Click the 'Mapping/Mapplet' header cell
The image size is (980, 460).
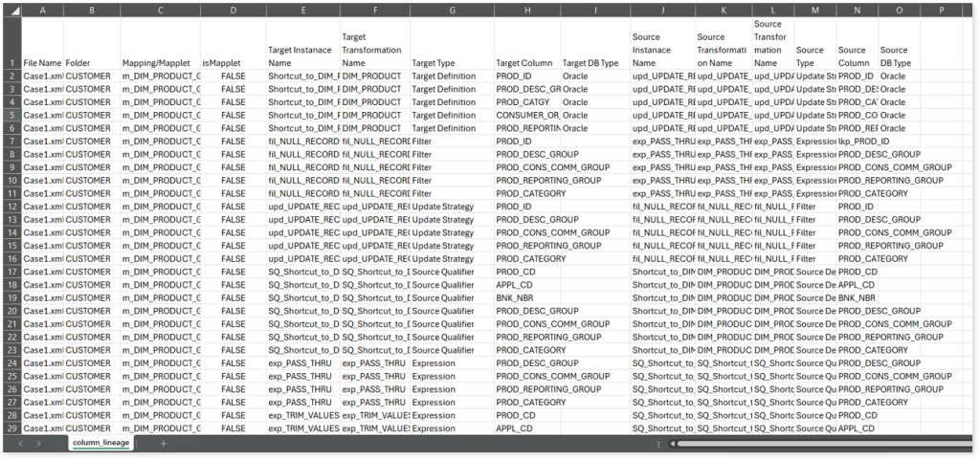click(x=160, y=43)
